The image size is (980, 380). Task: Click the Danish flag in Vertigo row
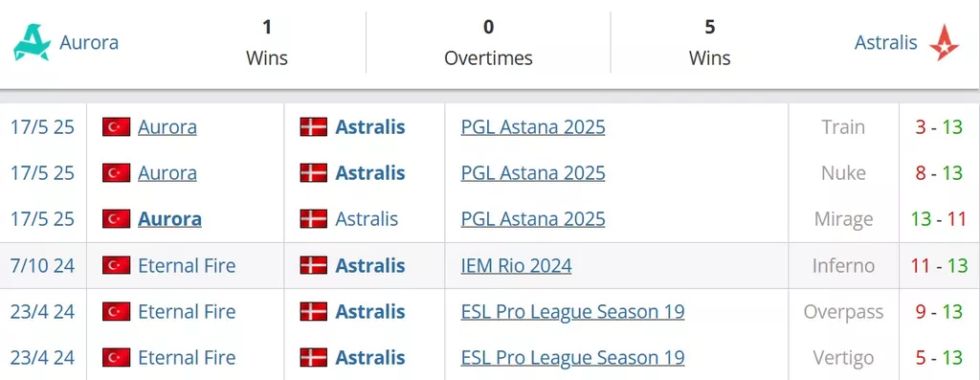point(313,357)
